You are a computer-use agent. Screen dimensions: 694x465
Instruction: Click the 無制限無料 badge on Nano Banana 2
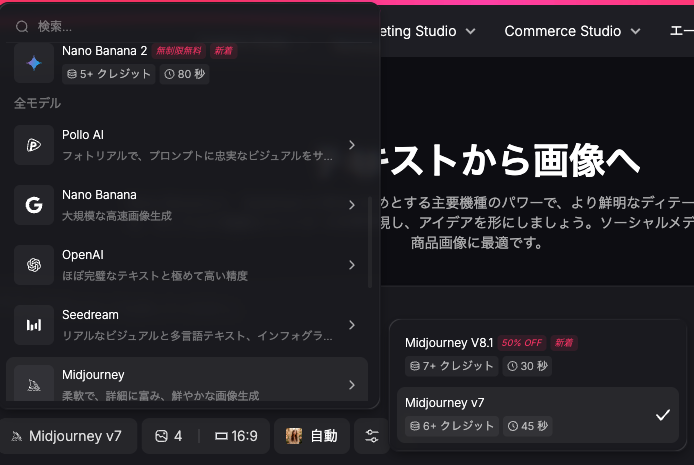coord(178,51)
